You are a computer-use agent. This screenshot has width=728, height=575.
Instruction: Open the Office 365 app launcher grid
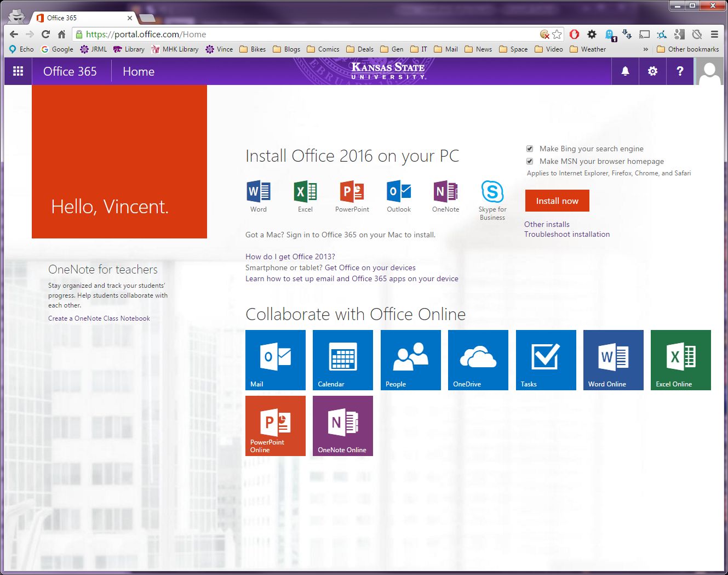pos(18,71)
